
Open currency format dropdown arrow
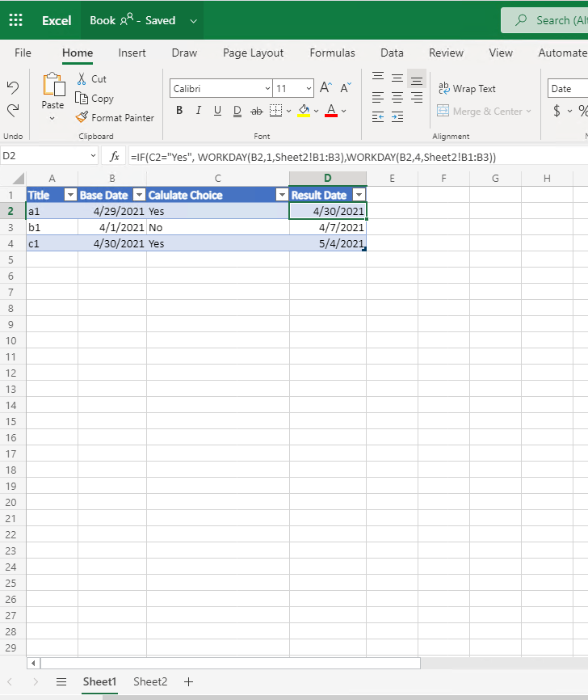coord(569,111)
